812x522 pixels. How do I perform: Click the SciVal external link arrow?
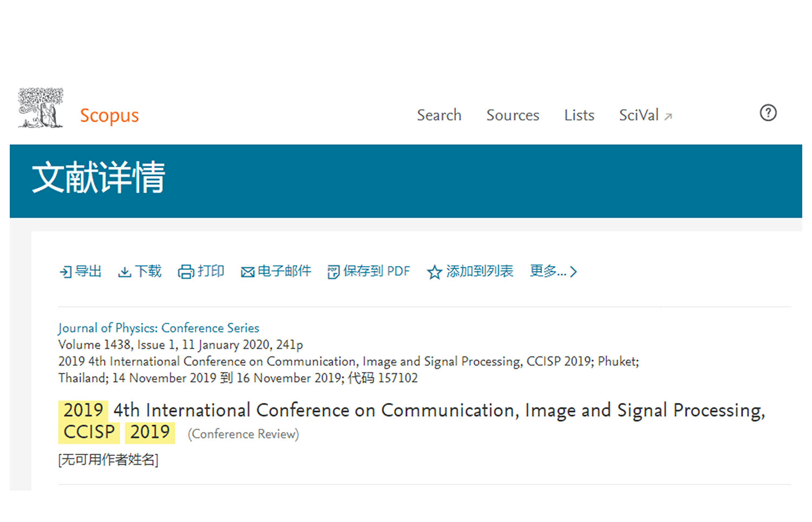click(669, 116)
